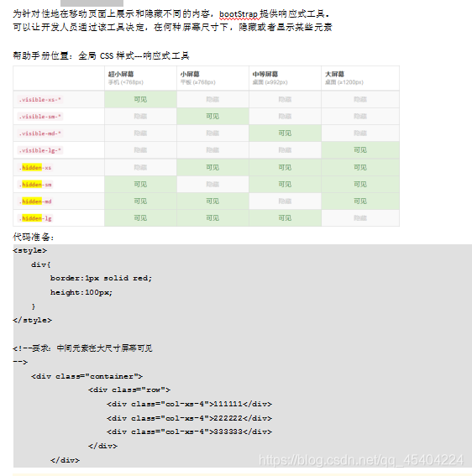This screenshot has height=476, width=472.
Task: Click 可见 cell in .visible-md-* row
Action: tap(285, 133)
